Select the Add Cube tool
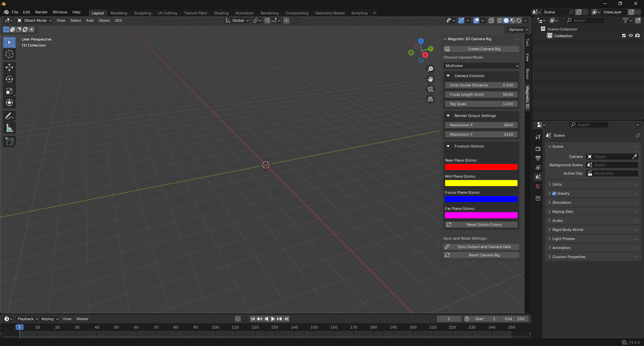644x346 pixels. pyautogui.click(x=9, y=141)
